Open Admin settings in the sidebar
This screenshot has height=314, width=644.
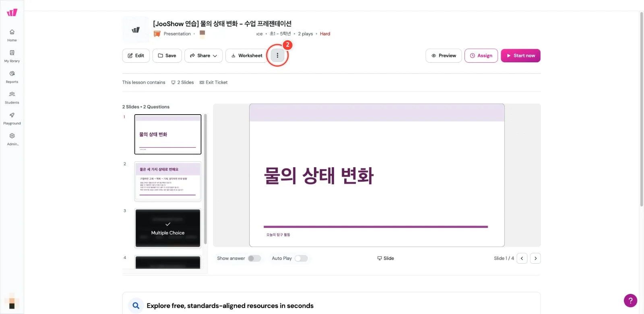point(12,140)
